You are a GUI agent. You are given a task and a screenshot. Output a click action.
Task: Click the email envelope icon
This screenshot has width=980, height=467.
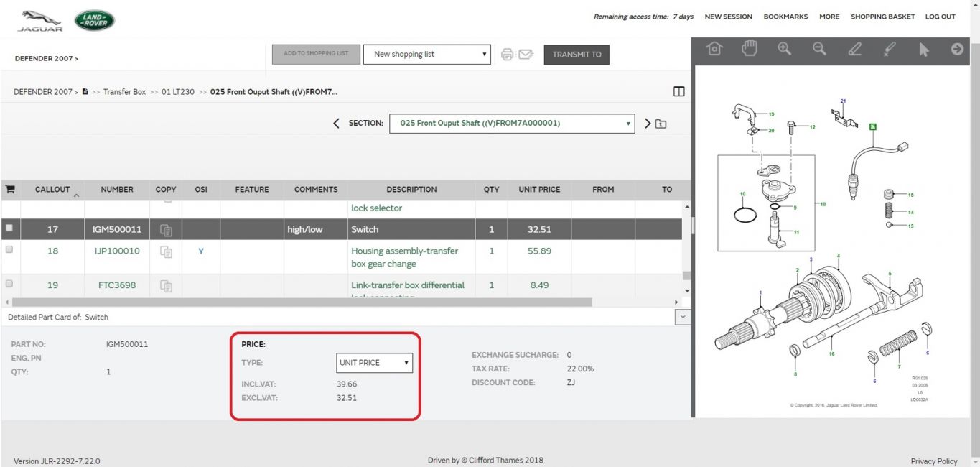click(526, 55)
